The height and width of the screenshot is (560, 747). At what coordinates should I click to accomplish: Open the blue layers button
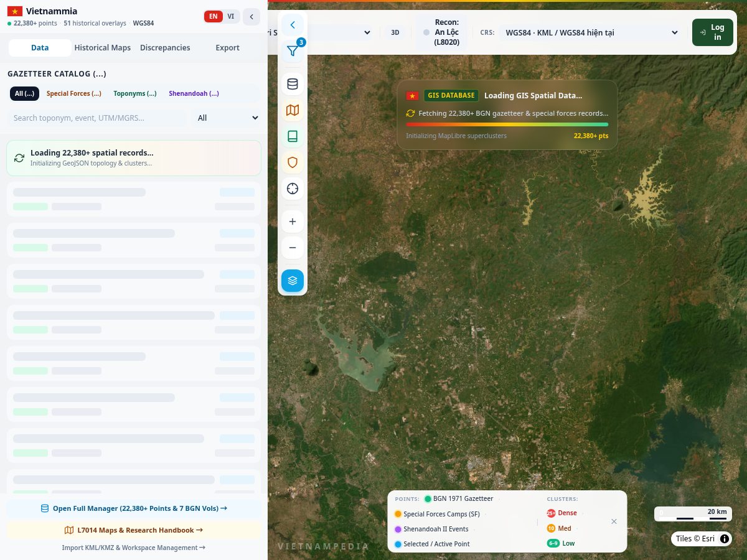point(293,281)
